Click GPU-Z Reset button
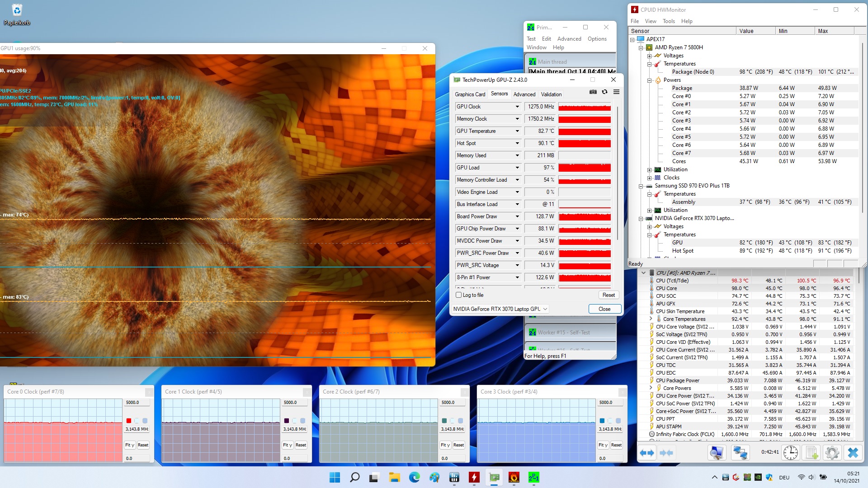This screenshot has height=488, width=868. tap(609, 295)
